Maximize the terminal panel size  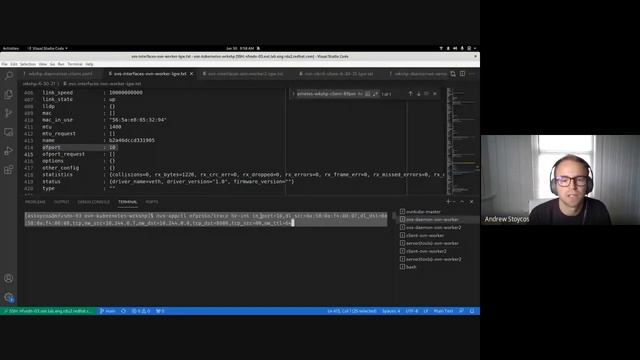coord(462,202)
